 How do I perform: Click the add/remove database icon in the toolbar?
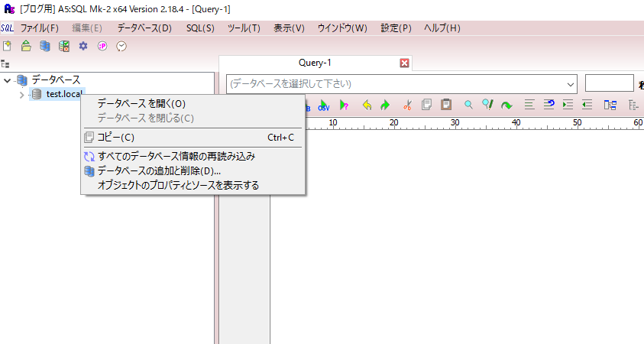tap(45, 46)
